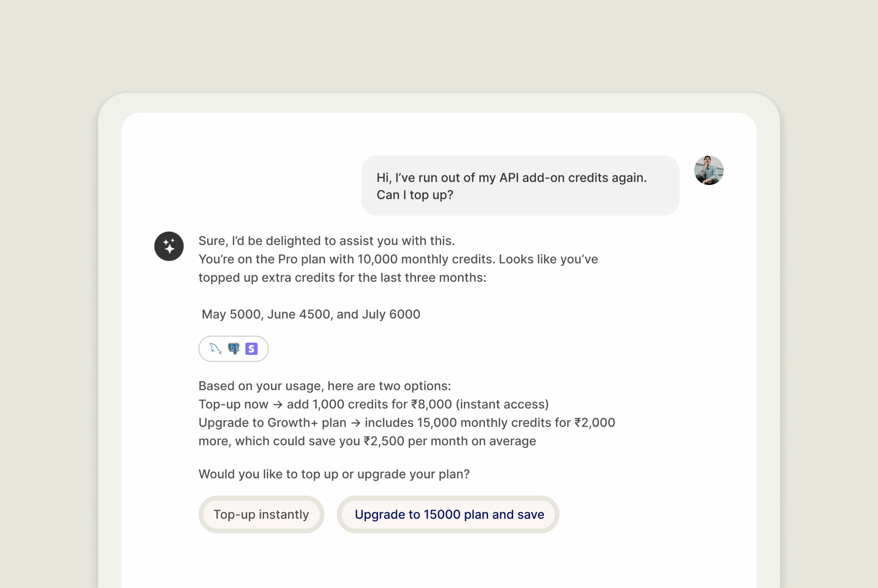The height and width of the screenshot is (588, 878).
Task: Click the "topped up extra credits" line
Action: (342, 278)
